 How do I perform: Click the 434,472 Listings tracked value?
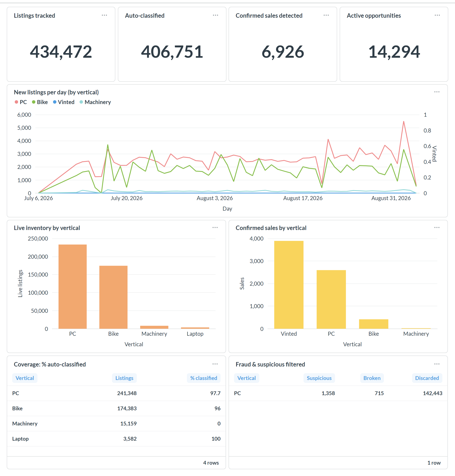coord(61,52)
